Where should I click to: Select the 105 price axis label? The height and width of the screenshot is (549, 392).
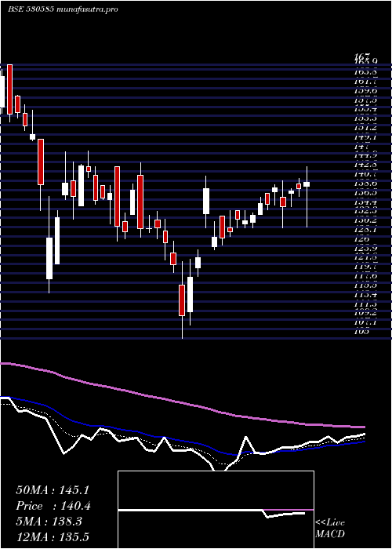361,331
